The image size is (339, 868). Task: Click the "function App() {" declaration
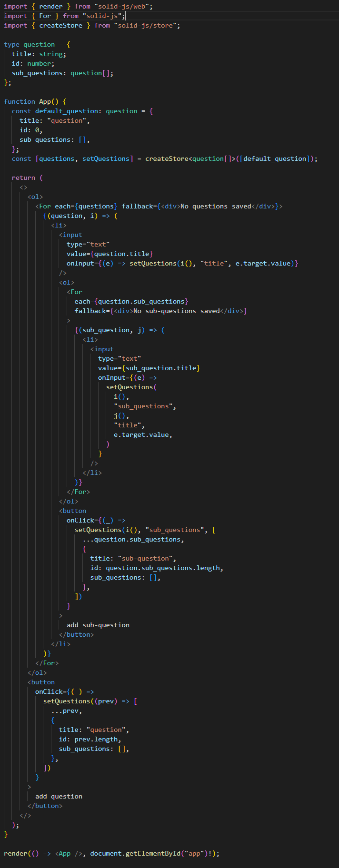click(x=35, y=101)
